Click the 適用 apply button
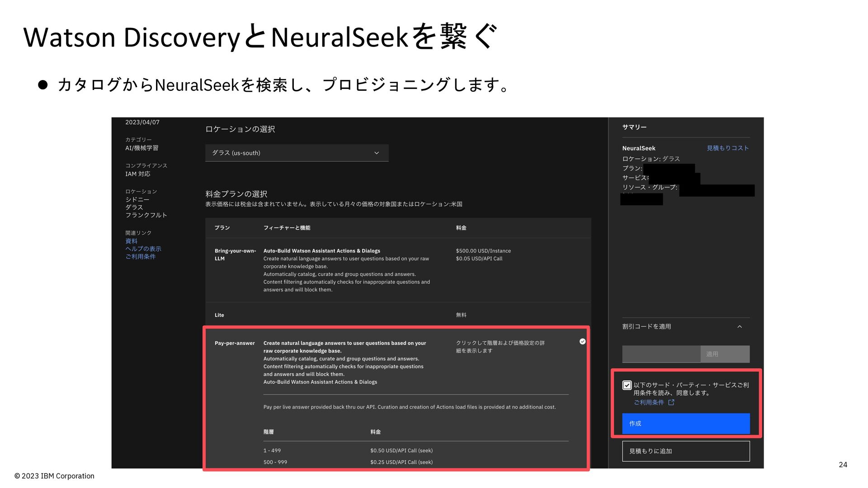 725,354
